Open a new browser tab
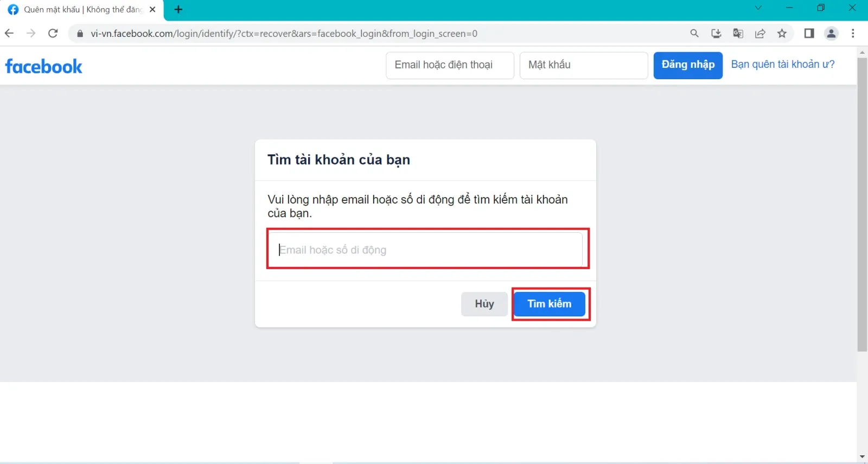 (x=178, y=9)
